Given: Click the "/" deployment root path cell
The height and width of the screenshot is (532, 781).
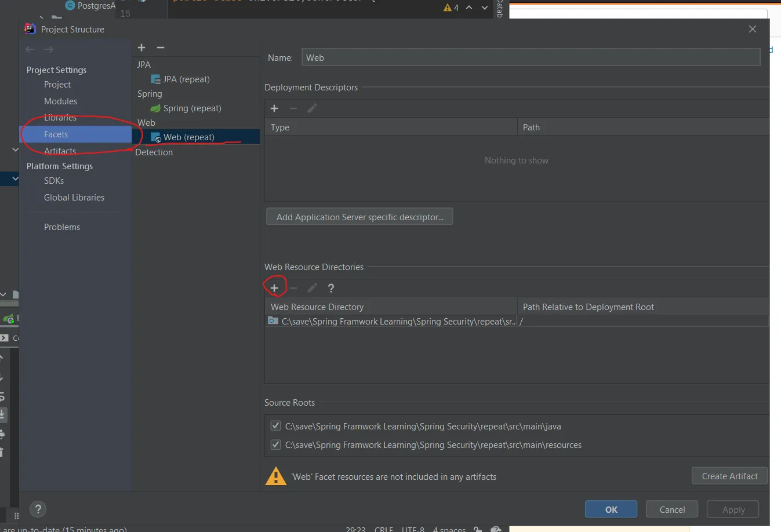Looking at the screenshot, I should (x=643, y=321).
